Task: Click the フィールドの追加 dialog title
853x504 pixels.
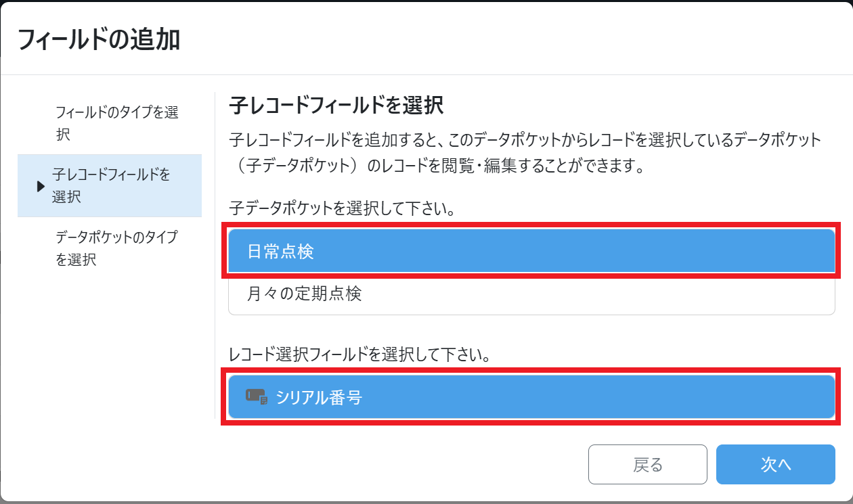Action: [98, 40]
